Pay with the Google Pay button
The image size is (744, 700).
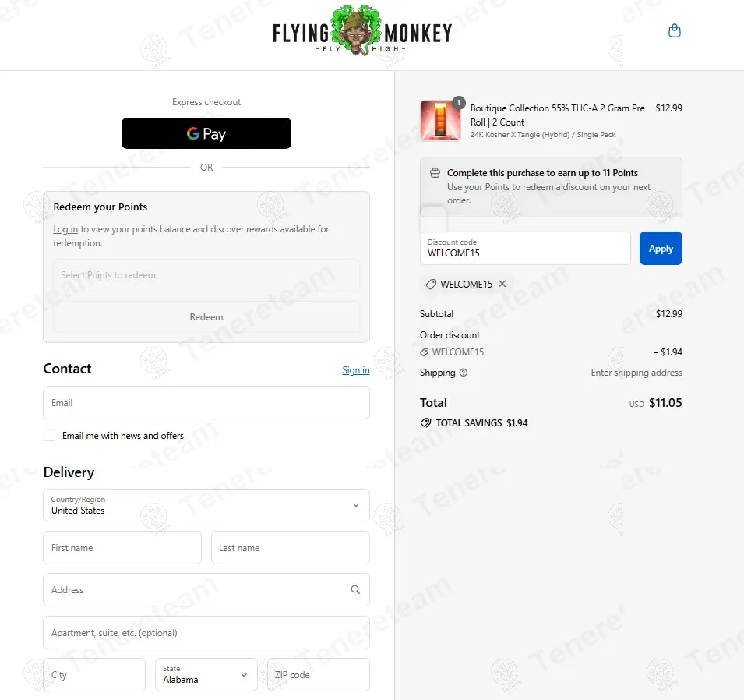pos(206,133)
